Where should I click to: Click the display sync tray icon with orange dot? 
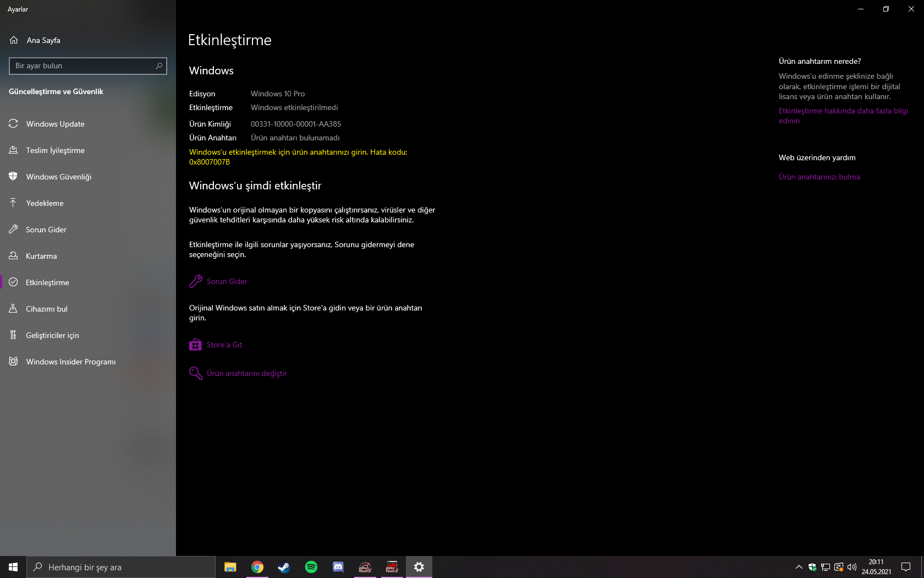tap(839, 567)
